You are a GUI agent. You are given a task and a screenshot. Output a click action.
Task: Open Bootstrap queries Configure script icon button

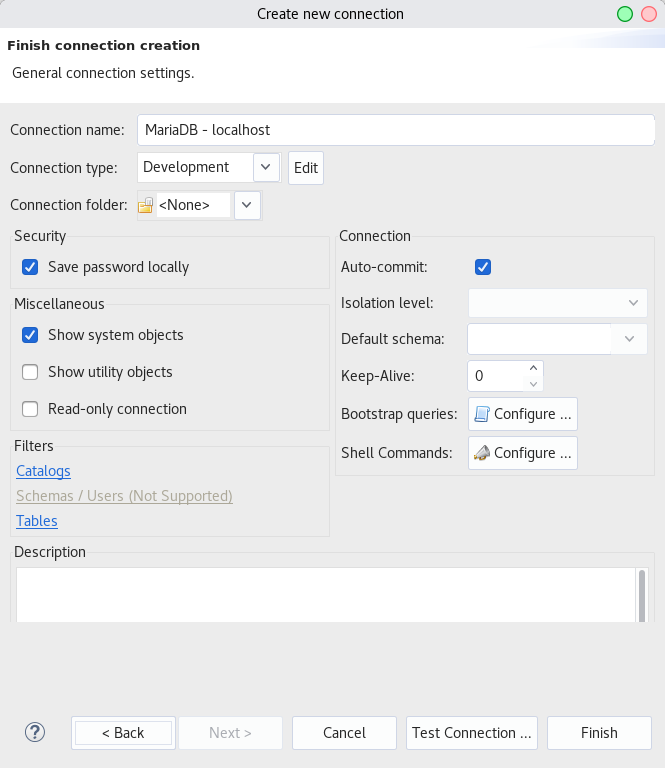coord(522,414)
